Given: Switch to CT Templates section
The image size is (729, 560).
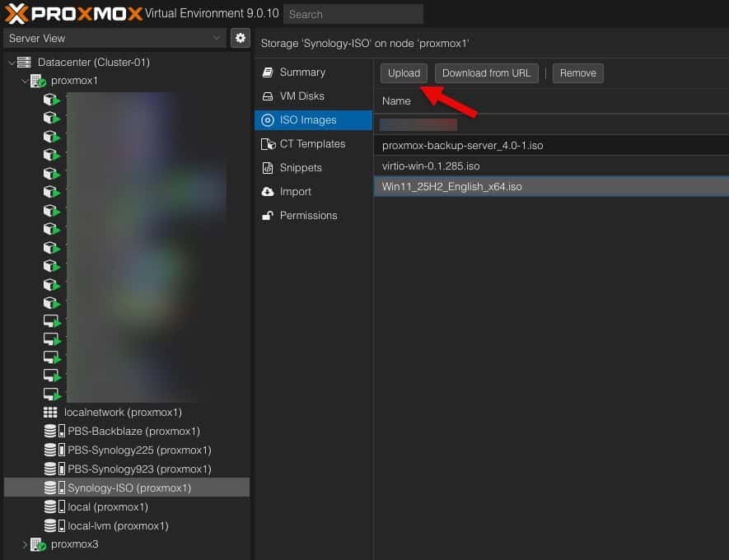Looking at the screenshot, I should tap(312, 144).
